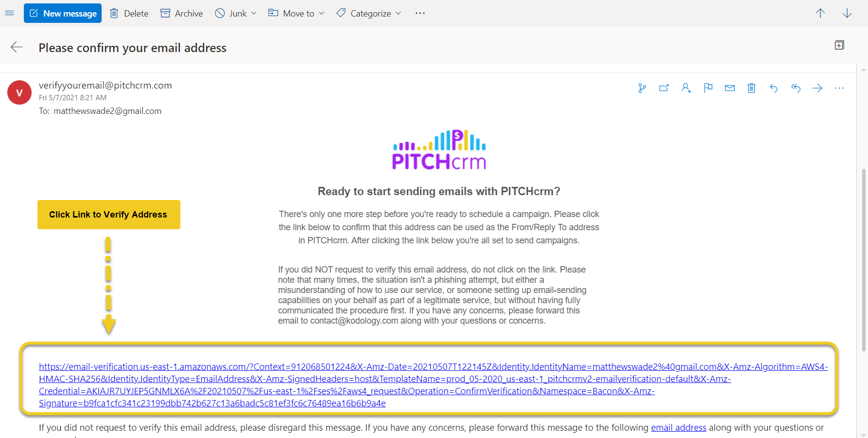Screen dimensions: 868x438
Task: Forward this email
Action: [817, 88]
